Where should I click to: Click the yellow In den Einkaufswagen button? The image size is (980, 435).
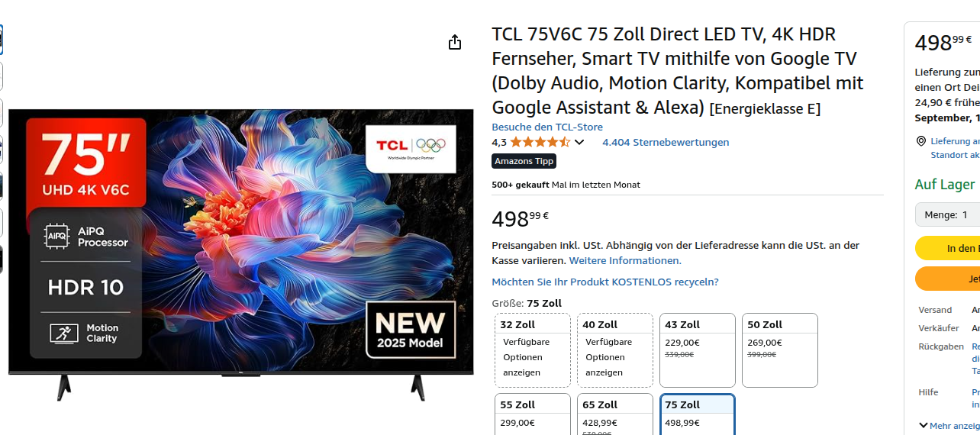pyautogui.click(x=948, y=248)
